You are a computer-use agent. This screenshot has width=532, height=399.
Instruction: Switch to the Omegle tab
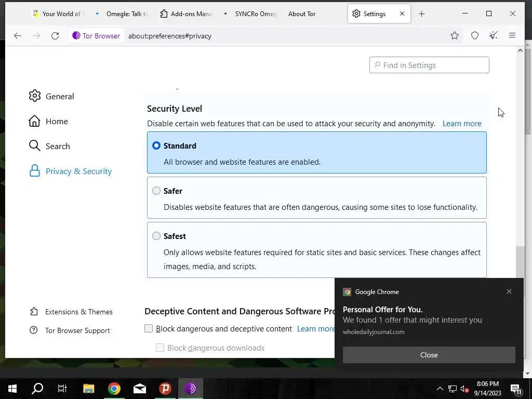coord(122,14)
